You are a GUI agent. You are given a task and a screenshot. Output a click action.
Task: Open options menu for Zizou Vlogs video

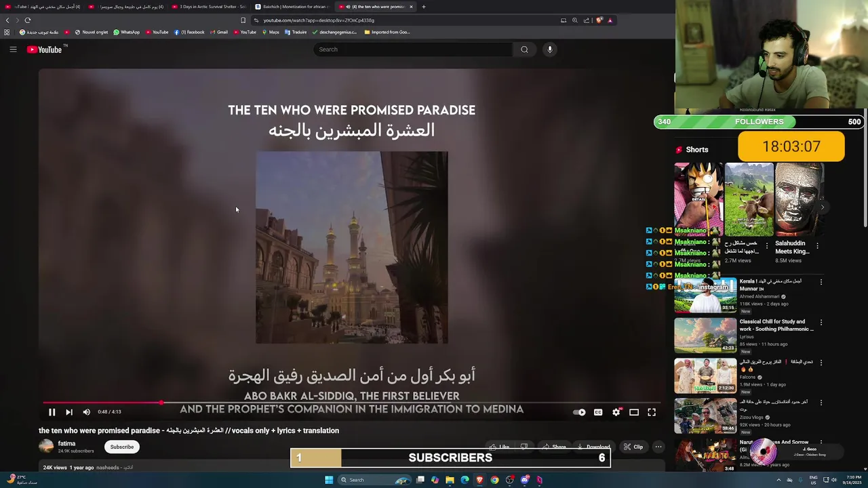coord(821,403)
